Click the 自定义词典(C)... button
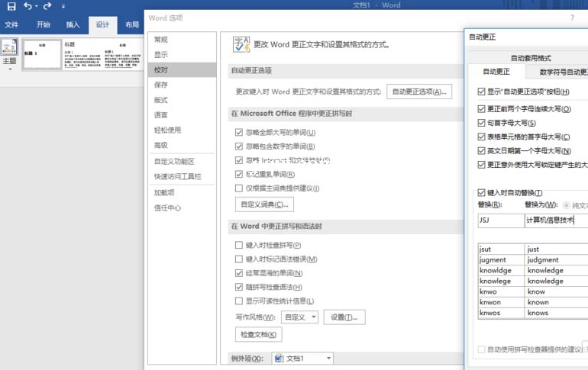Screen dimensions: 588x370 [x=264, y=204]
